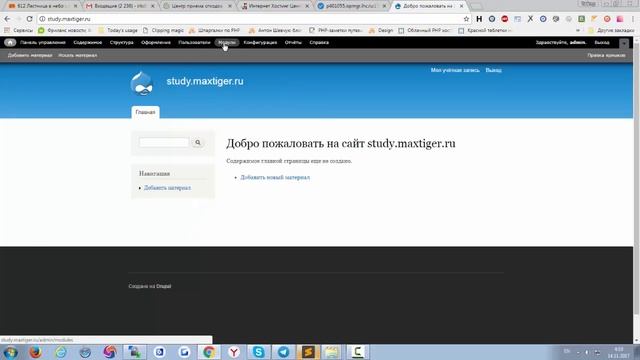Open Шпаргалки по PHP bookmark
Image resolution: width=640 pixels, height=360 pixels.
click(x=214, y=30)
